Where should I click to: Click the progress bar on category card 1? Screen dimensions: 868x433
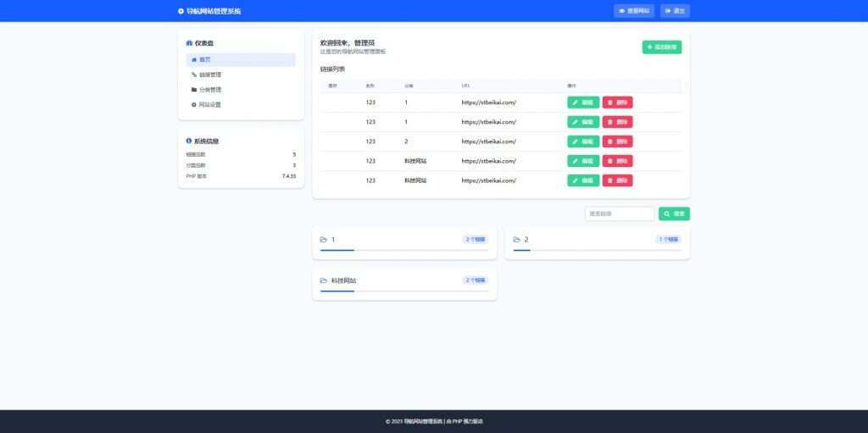click(404, 250)
